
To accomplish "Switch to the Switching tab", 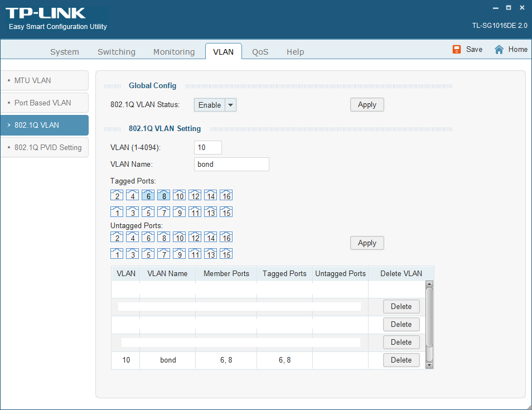I will [x=117, y=52].
